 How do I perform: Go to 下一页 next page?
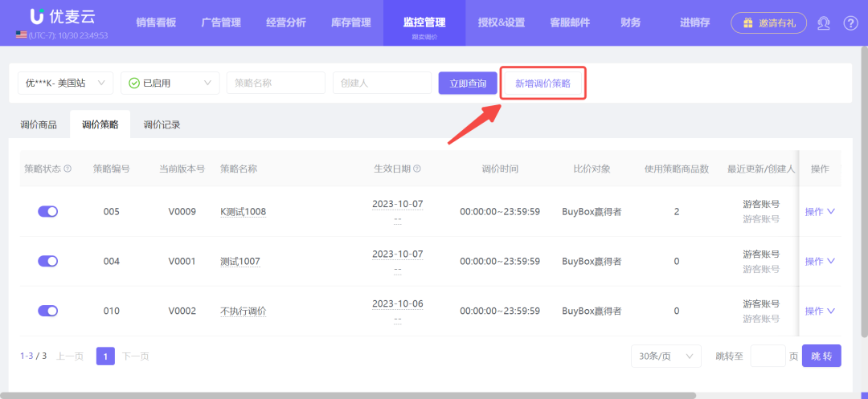click(135, 356)
